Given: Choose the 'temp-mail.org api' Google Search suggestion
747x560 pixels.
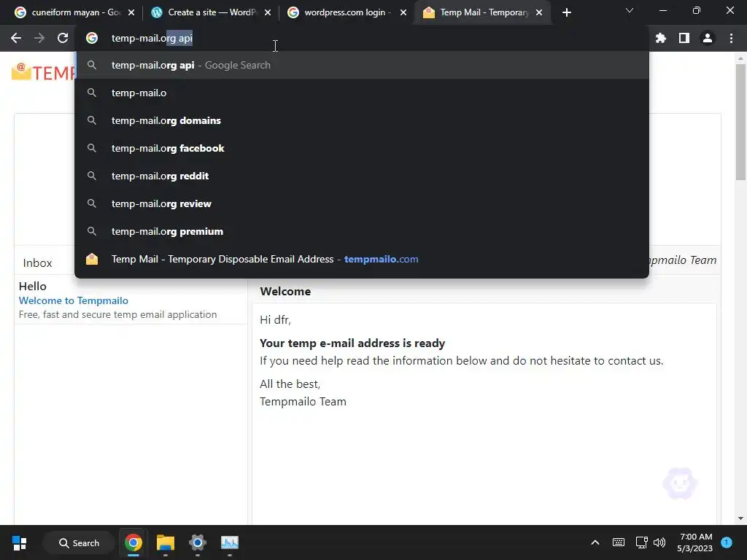Looking at the screenshot, I should (x=362, y=65).
